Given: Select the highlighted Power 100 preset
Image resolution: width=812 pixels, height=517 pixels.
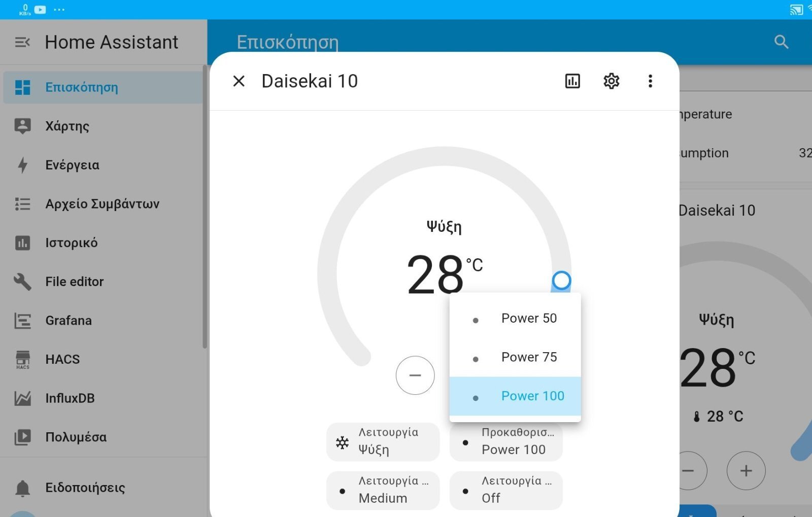Looking at the screenshot, I should 515,396.
